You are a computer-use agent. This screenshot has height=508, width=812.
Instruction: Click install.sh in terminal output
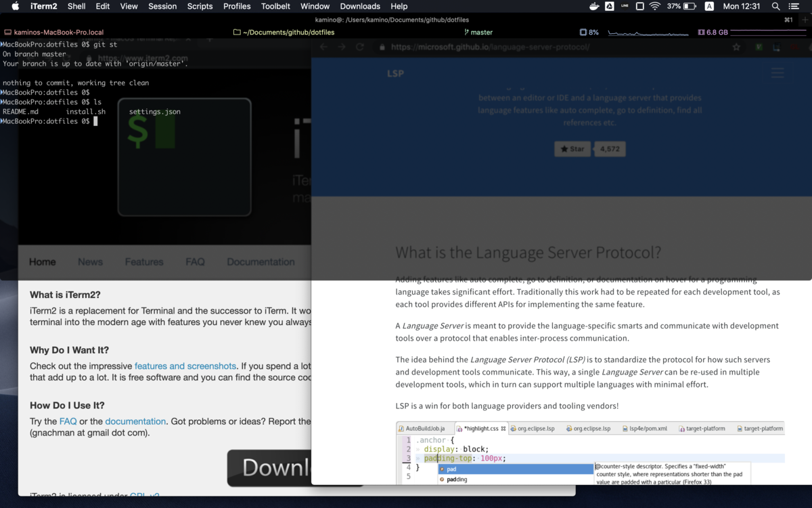click(86, 112)
